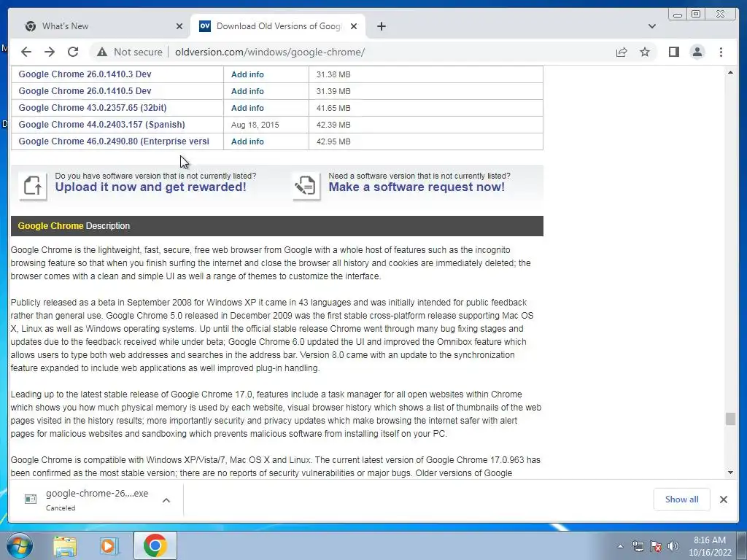This screenshot has width=747, height=560.
Task: Close the What's New tab
Action: click(179, 26)
